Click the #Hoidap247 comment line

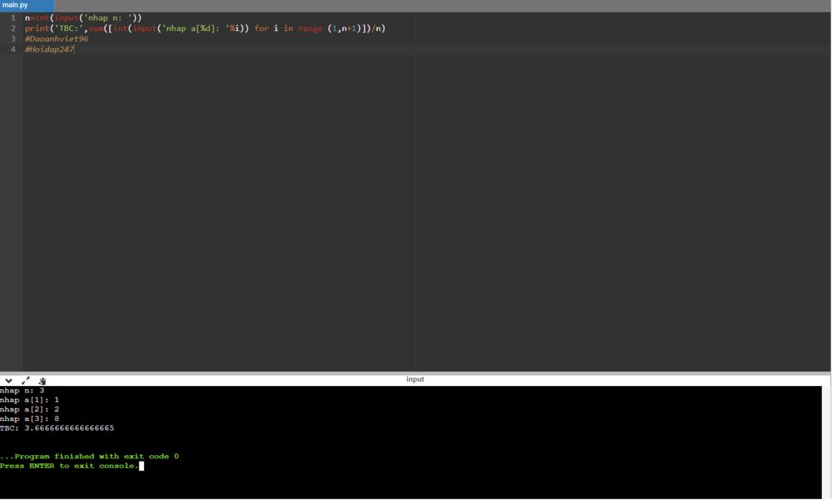click(50, 50)
